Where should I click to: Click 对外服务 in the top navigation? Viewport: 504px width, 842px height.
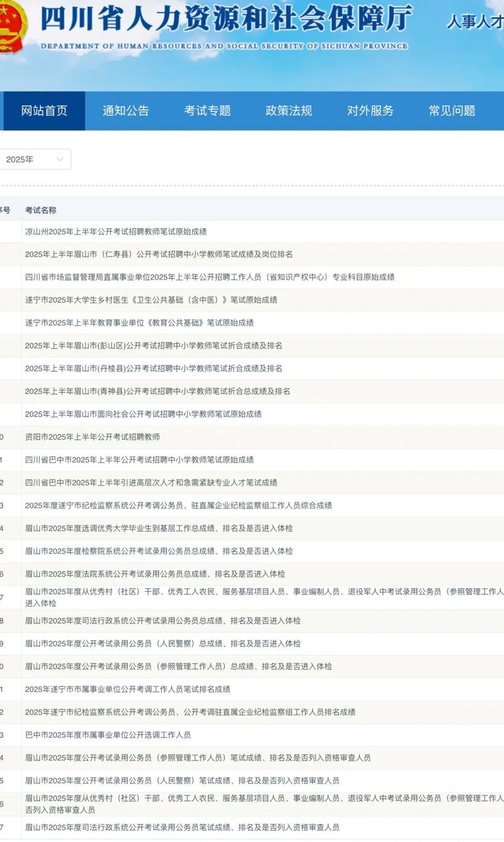[372, 111]
